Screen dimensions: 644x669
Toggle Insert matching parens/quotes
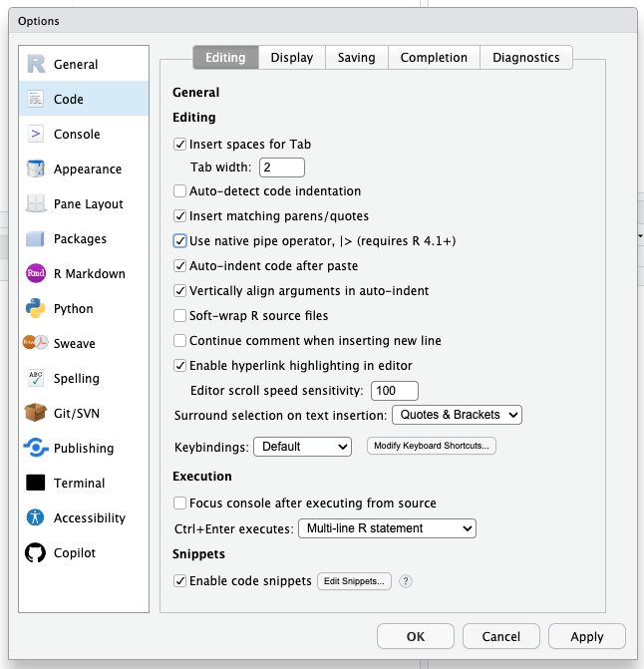(x=179, y=216)
